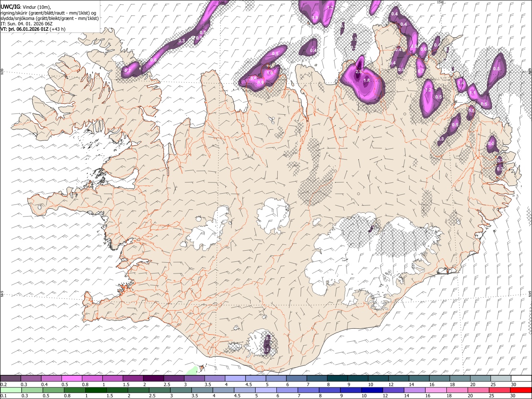The width and height of the screenshot is (532, 399).
Task: Click the light green rain patch off the south coast
Action: click(x=192, y=371)
